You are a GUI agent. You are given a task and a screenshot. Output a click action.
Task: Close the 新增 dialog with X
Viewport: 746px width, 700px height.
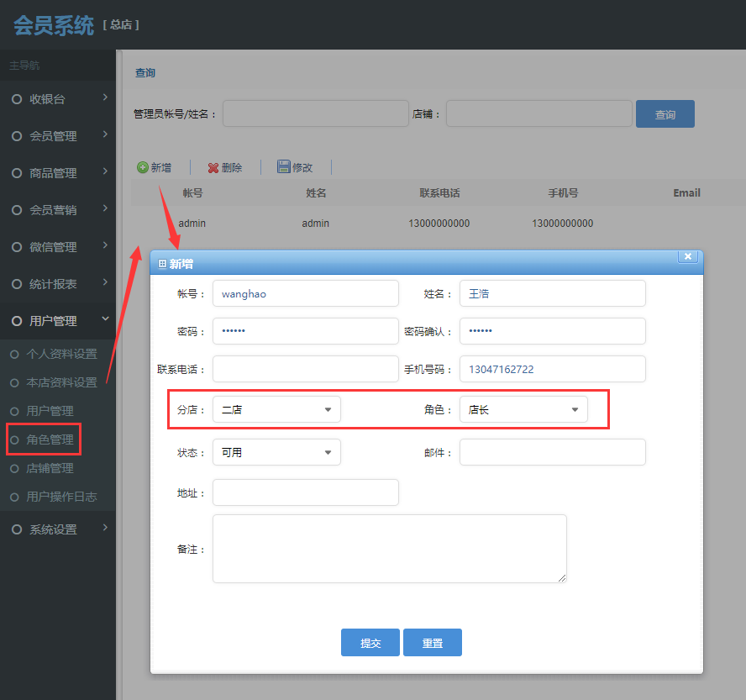[688, 257]
